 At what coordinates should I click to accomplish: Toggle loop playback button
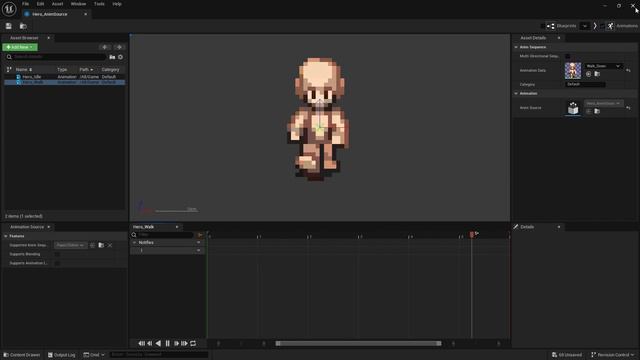click(x=193, y=343)
